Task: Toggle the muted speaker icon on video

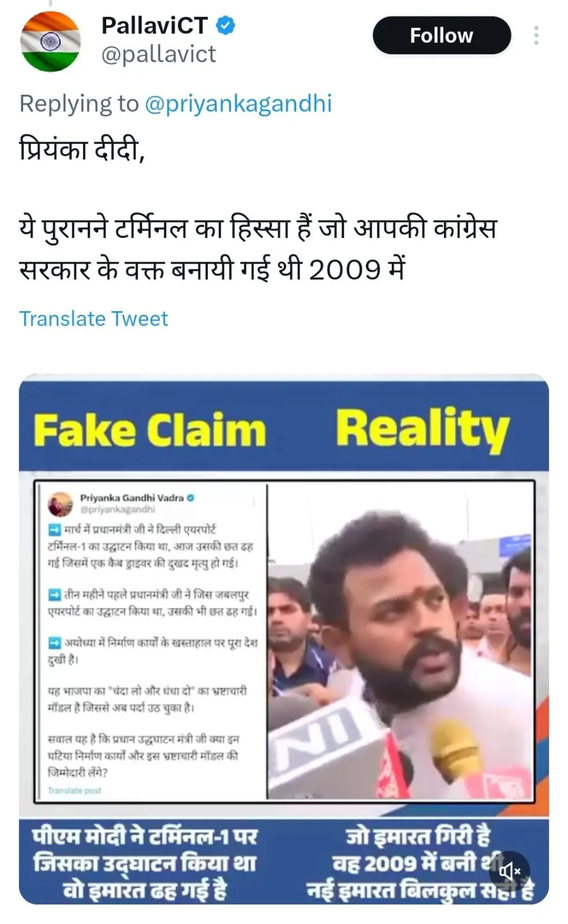Action: [510, 870]
